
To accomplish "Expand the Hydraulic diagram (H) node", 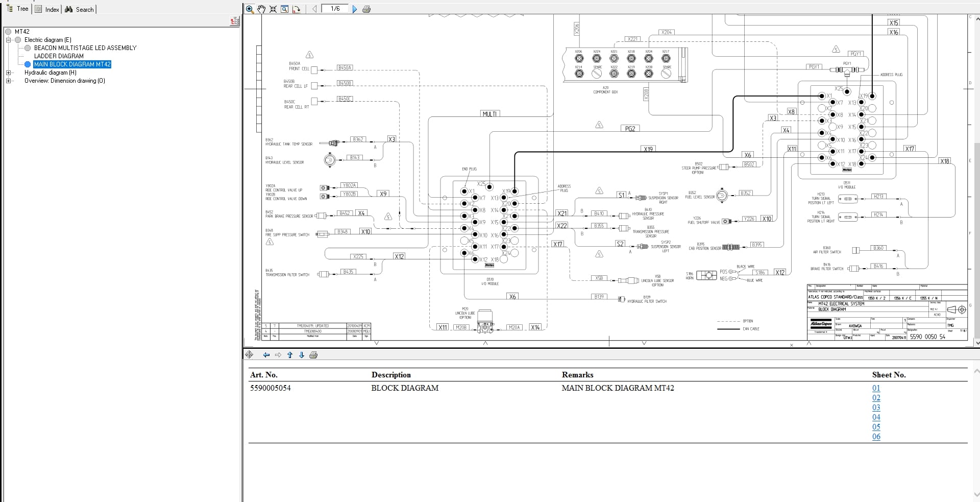I will coord(8,73).
